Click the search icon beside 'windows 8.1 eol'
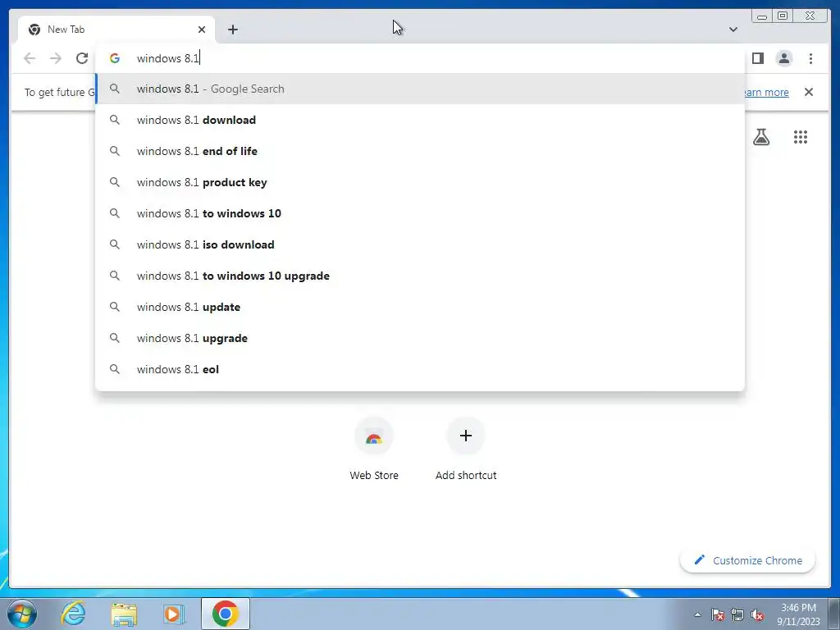Image resolution: width=840 pixels, height=630 pixels. tap(115, 369)
